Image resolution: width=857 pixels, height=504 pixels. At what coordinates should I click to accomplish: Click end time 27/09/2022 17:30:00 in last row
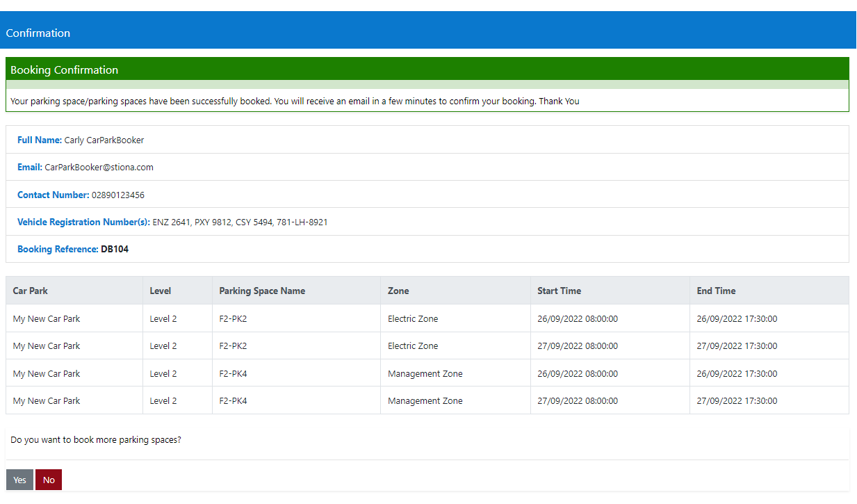coord(737,400)
